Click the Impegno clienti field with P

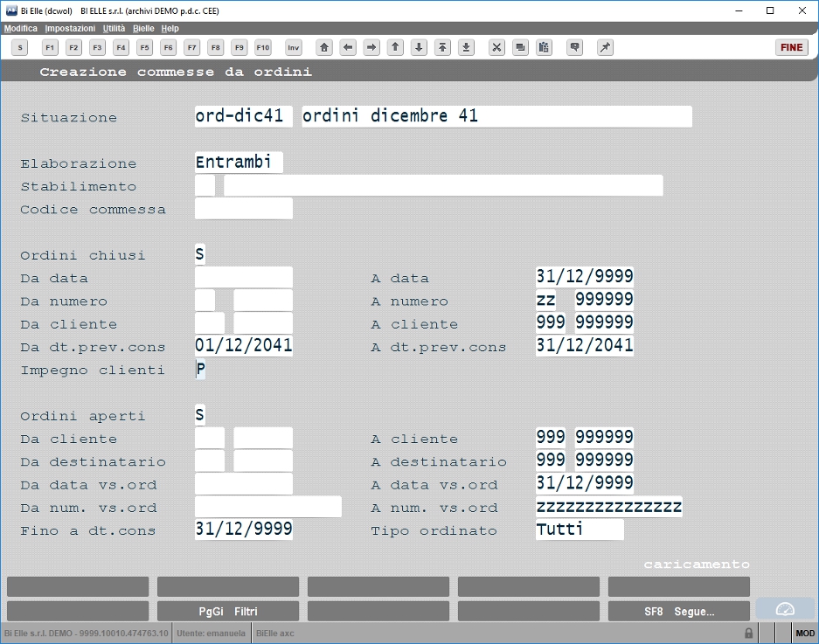(x=200, y=370)
